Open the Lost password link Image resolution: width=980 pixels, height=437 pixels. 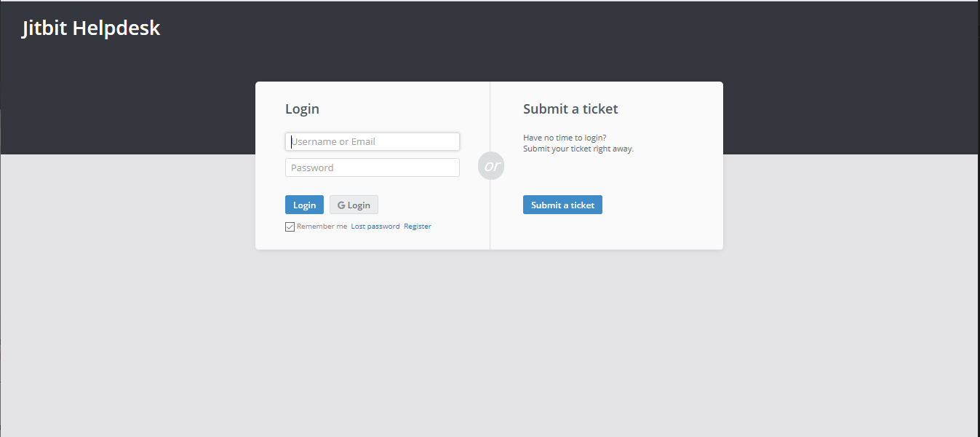[375, 227]
